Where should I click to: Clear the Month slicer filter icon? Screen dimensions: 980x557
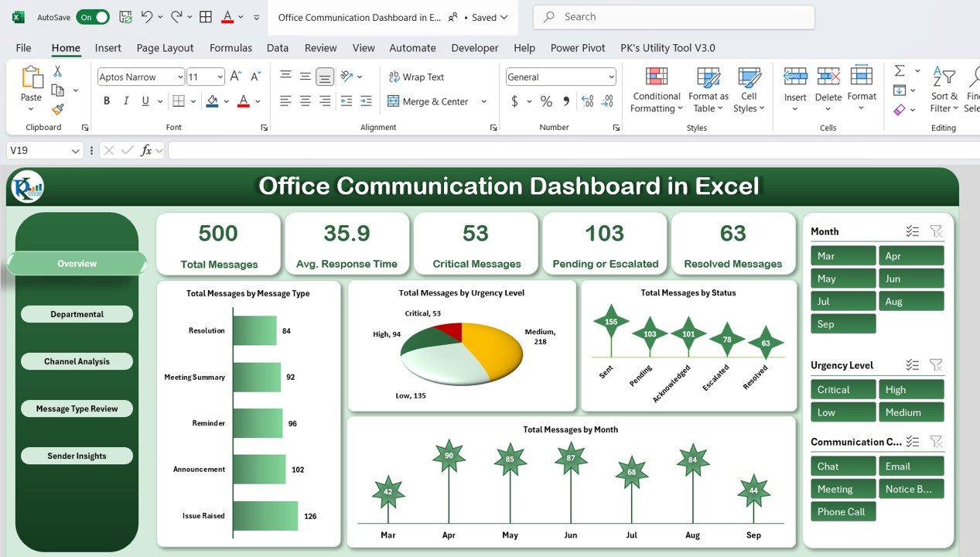click(936, 231)
